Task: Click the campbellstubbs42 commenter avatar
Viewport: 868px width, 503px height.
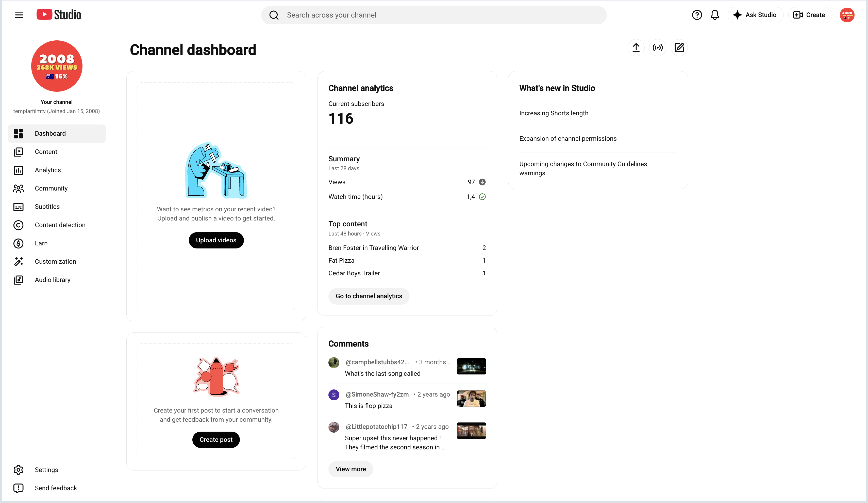Action: (334, 362)
